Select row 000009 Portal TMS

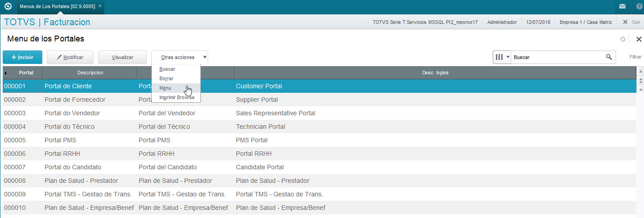319,194
